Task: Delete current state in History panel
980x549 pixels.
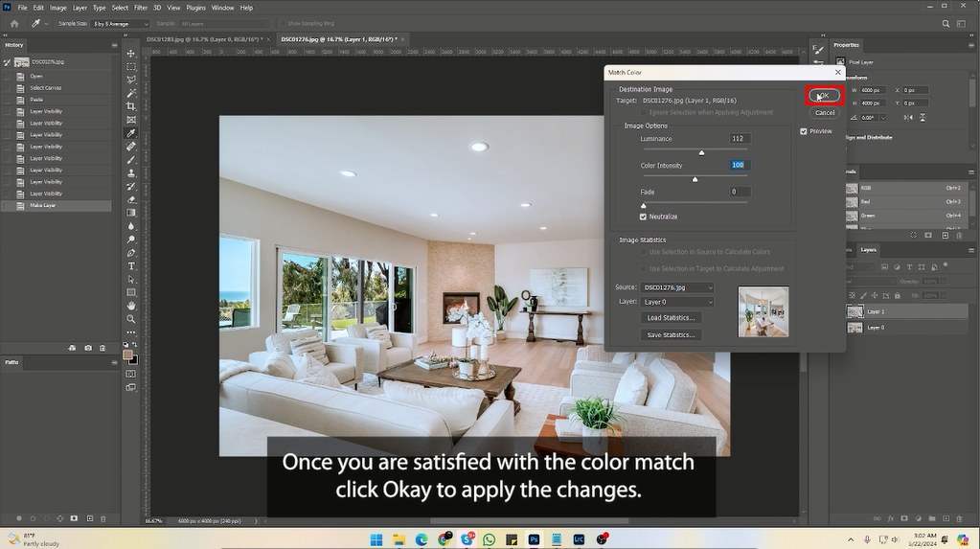Action: point(103,348)
